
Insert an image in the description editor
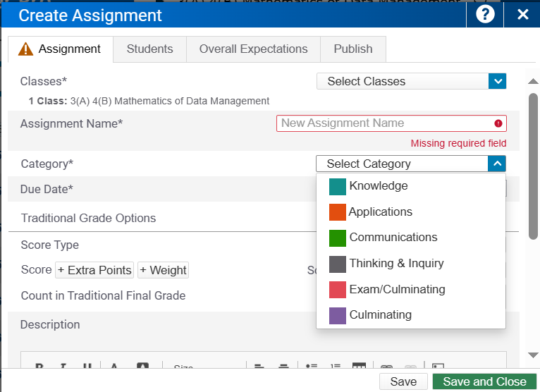click(x=438, y=367)
